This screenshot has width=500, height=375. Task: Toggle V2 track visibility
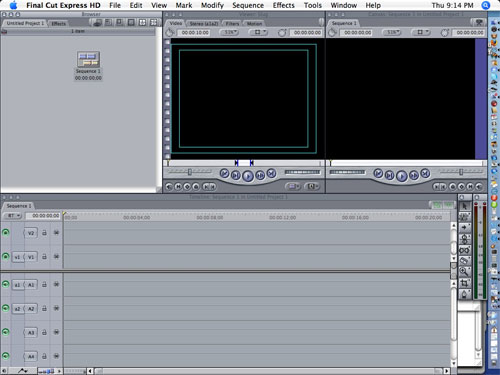tap(6, 232)
